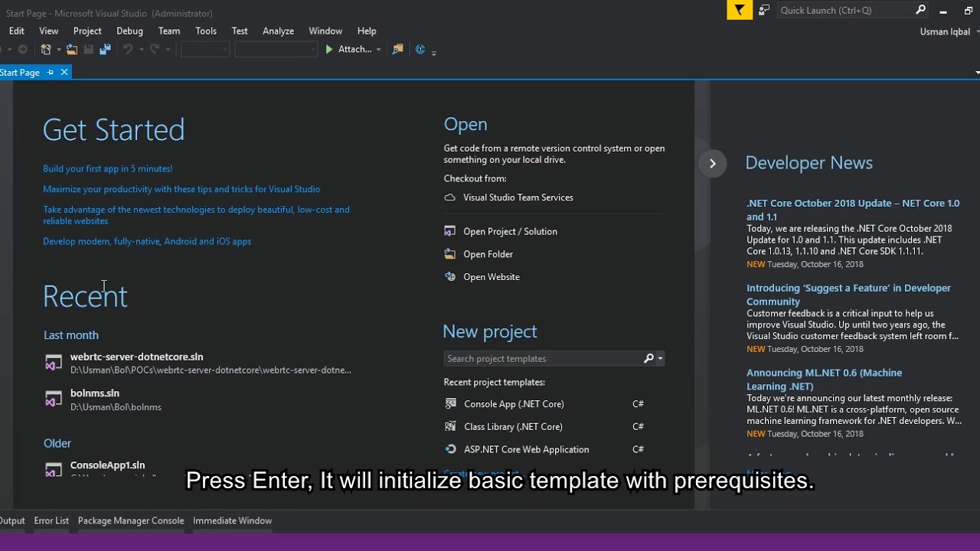The height and width of the screenshot is (551, 980).
Task: Click the Redo toolbar icon
Action: [154, 49]
